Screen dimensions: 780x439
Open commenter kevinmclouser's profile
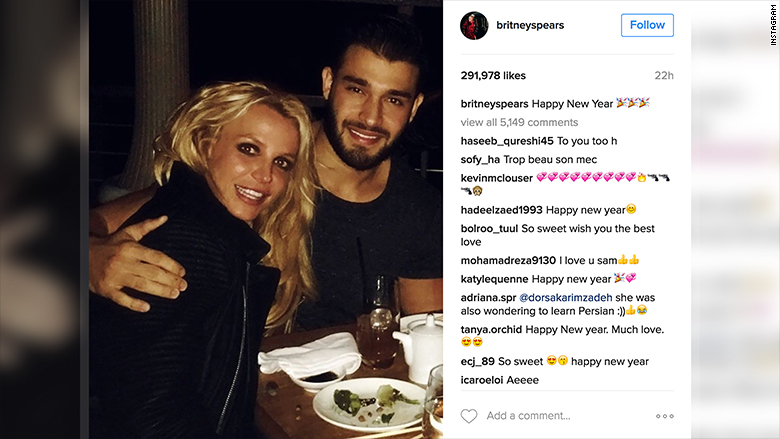(x=496, y=178)
